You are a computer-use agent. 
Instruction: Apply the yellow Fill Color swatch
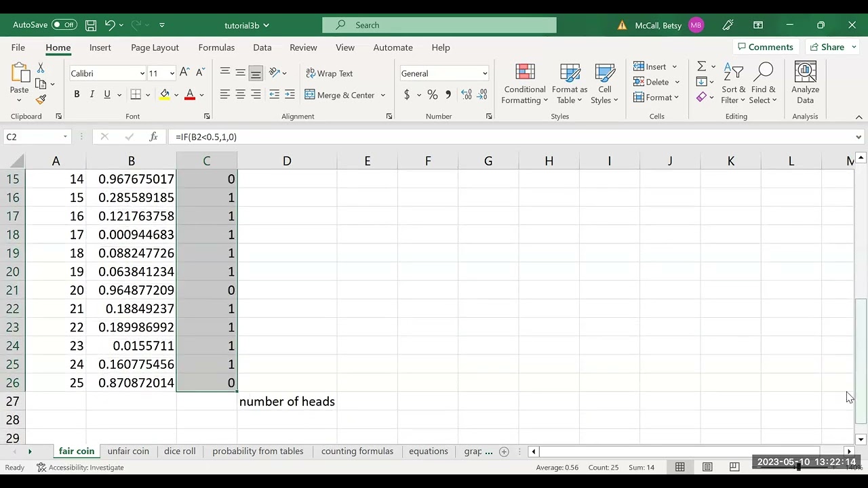click(x=165, y=95)
